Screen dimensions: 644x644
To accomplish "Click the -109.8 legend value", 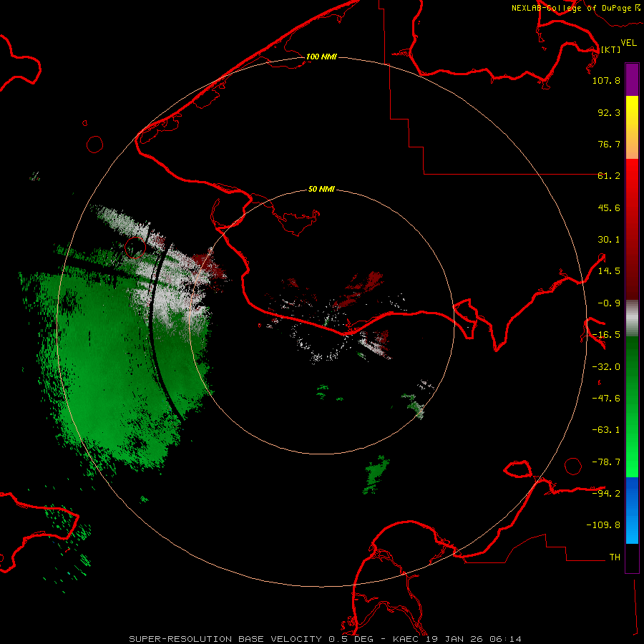I will [603, 525].
